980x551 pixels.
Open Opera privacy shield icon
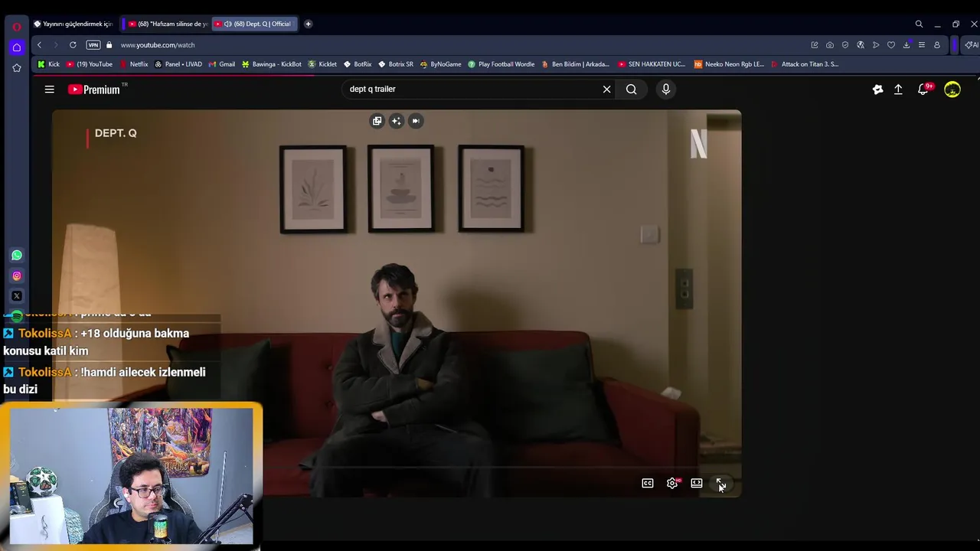click(845, 45)
